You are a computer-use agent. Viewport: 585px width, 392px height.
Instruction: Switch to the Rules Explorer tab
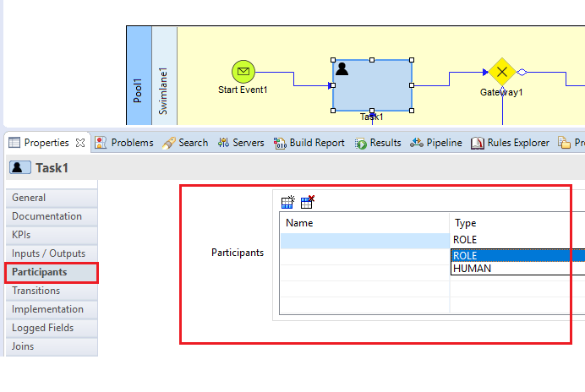(x=510, y=143)
